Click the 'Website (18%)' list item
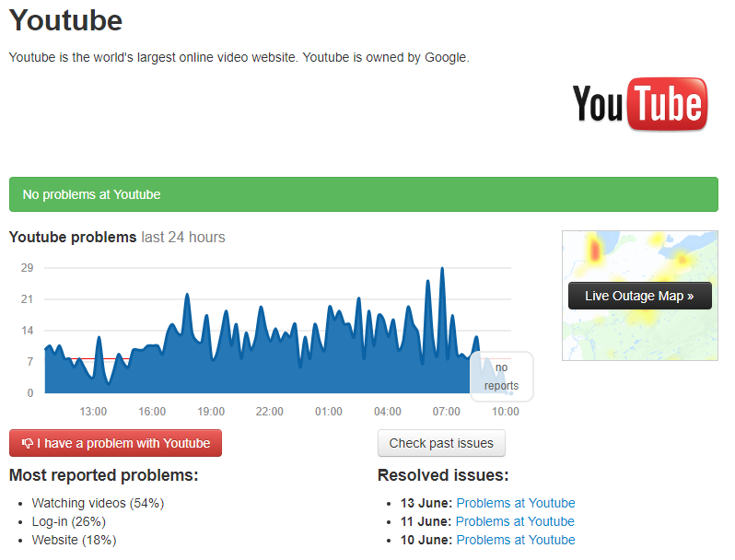735x560 pixels. (x=74, y=540)
